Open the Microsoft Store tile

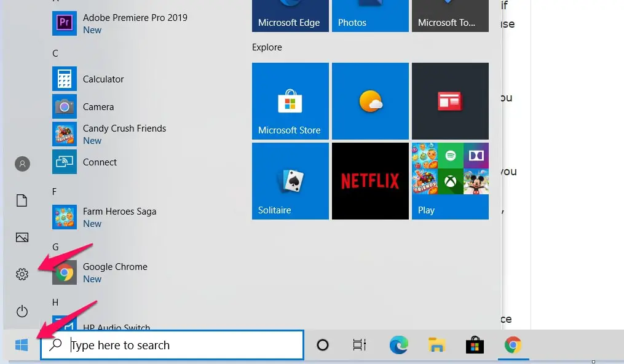click(291, 101)
